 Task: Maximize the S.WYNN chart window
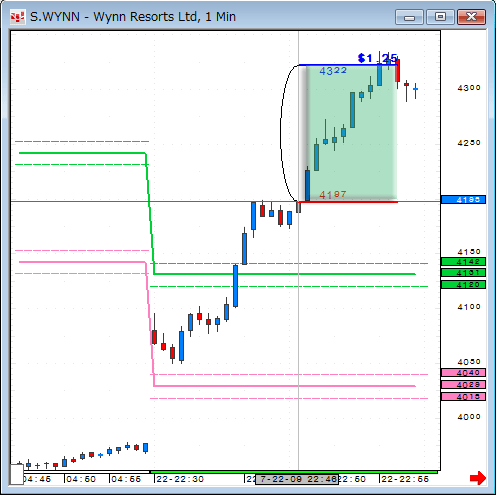click(440, 17)
